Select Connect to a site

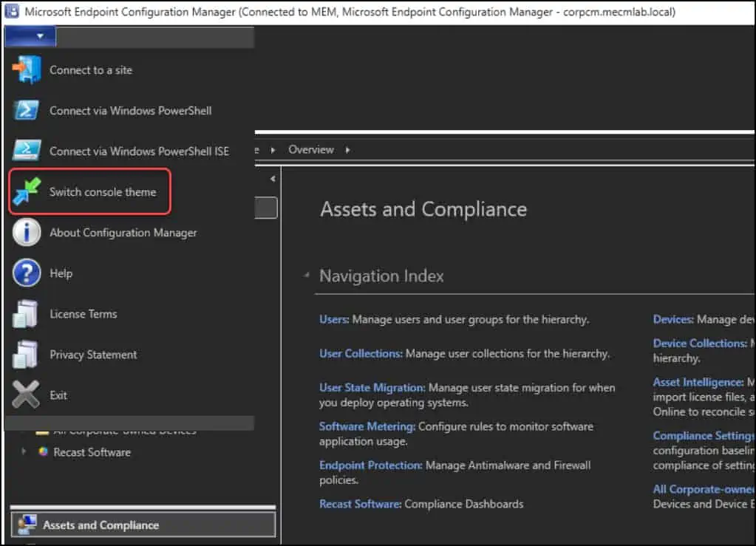(x=91, y=70)
